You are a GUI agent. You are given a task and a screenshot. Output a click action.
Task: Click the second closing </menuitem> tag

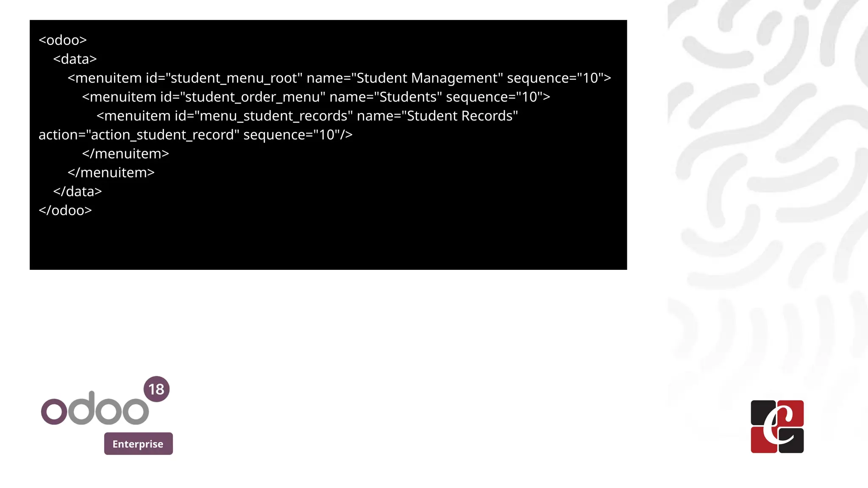click(x=111, y=172)
